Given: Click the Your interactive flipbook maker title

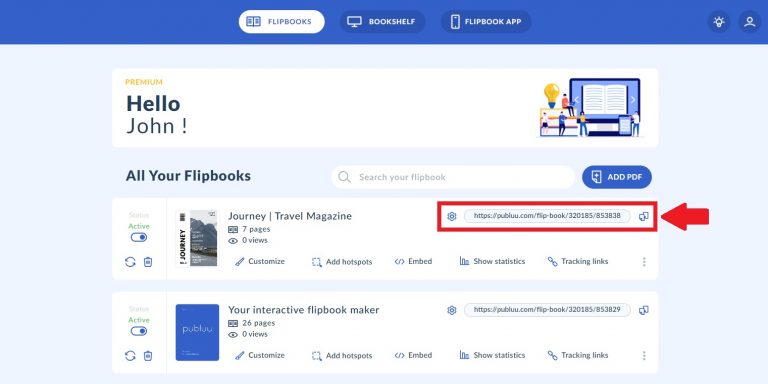Looking at the screenshot, I should pyautogui.click(x=304, y=310).
